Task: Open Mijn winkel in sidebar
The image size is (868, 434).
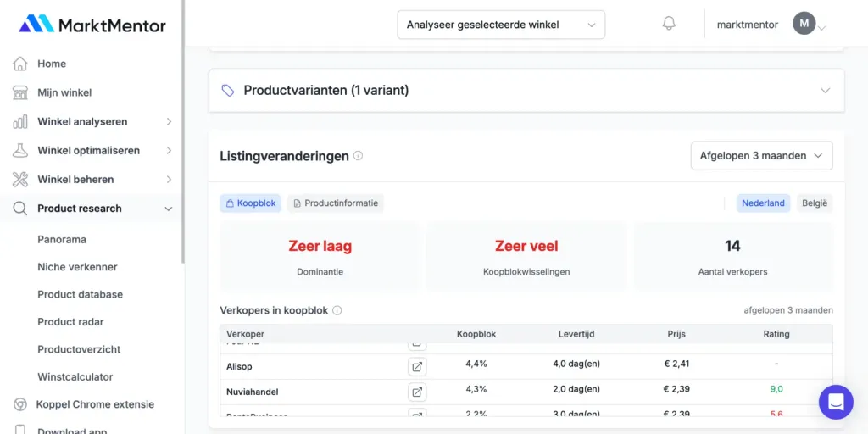Action: click(64, 92)
